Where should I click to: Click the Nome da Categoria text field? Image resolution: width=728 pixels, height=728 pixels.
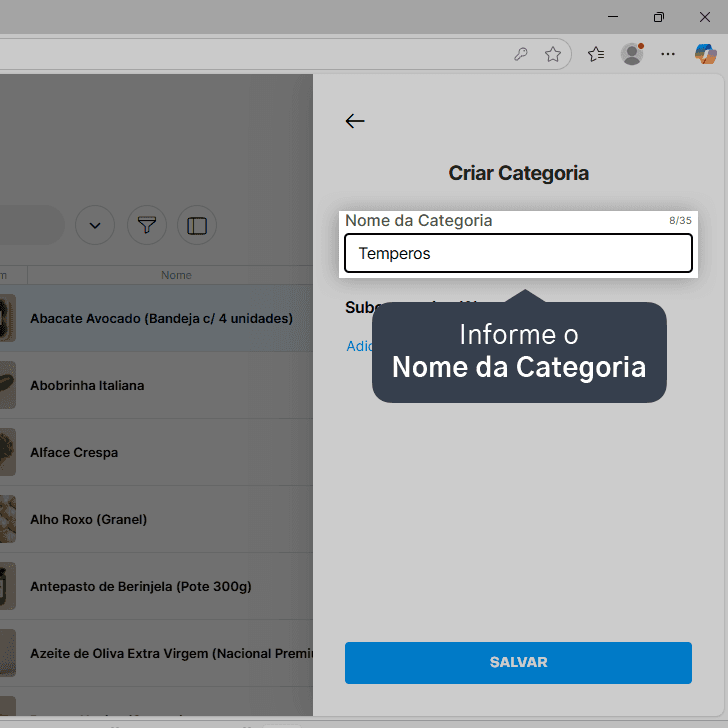pos(518,253)
